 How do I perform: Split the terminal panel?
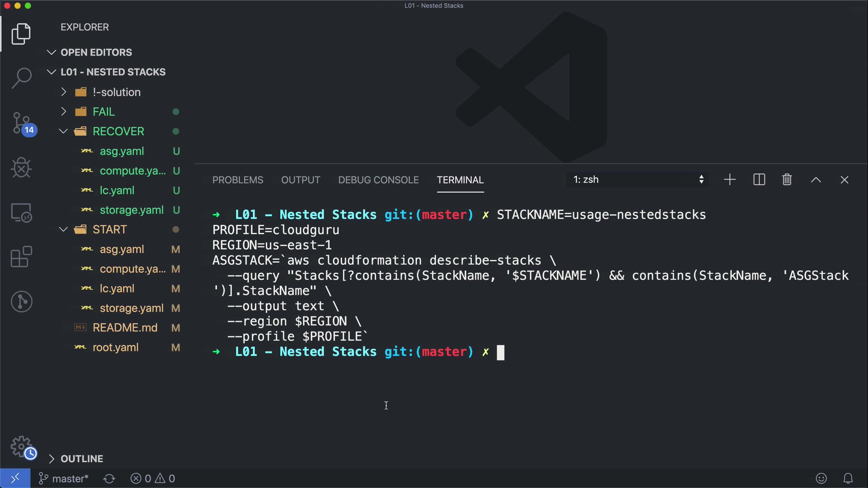pyautogui.click(x=759, y=180)
